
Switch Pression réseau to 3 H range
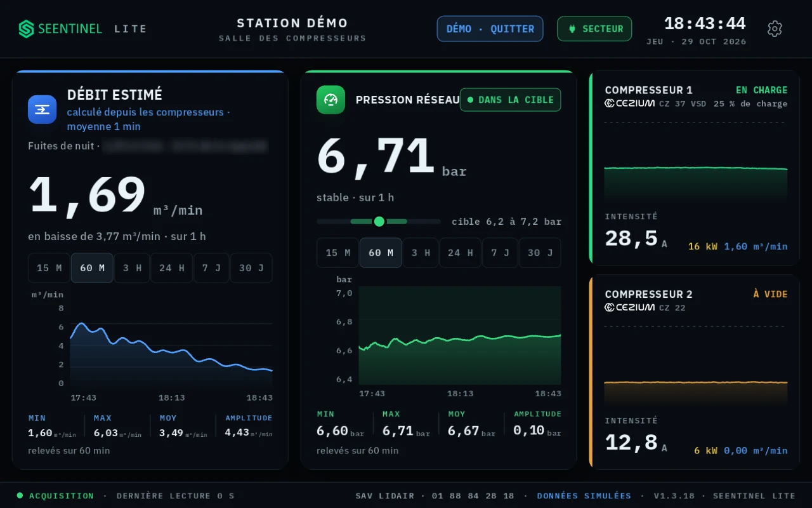[421, 253]
